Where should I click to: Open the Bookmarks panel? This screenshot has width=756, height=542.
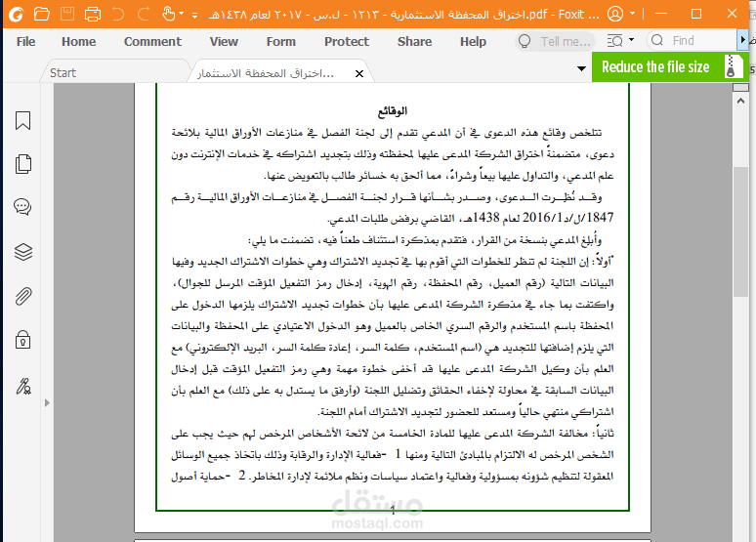(x=22, y=121)
